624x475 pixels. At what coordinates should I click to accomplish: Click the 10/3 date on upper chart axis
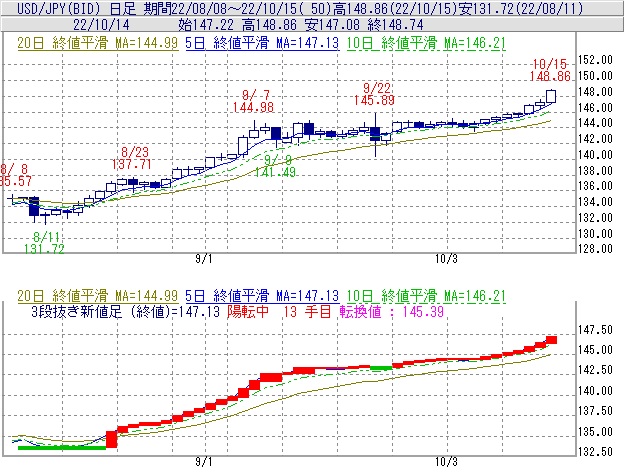[x=446, y=259]
